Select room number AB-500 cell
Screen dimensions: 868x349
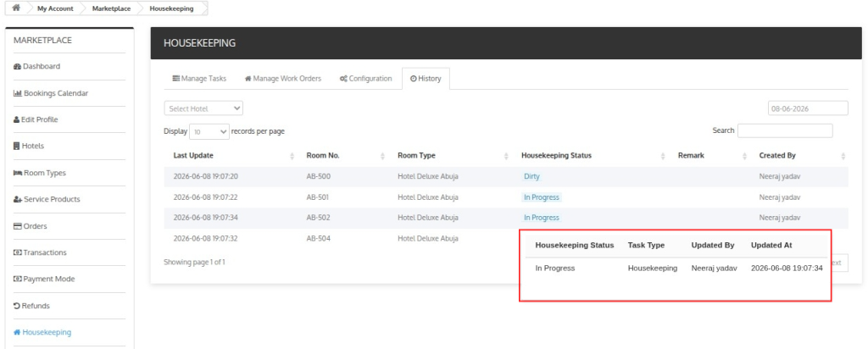(318, 177)
